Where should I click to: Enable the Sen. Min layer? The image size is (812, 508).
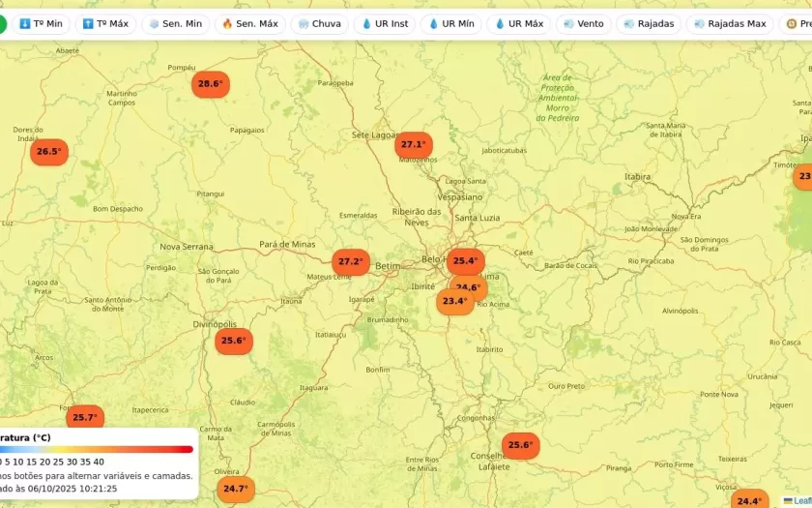175,23
